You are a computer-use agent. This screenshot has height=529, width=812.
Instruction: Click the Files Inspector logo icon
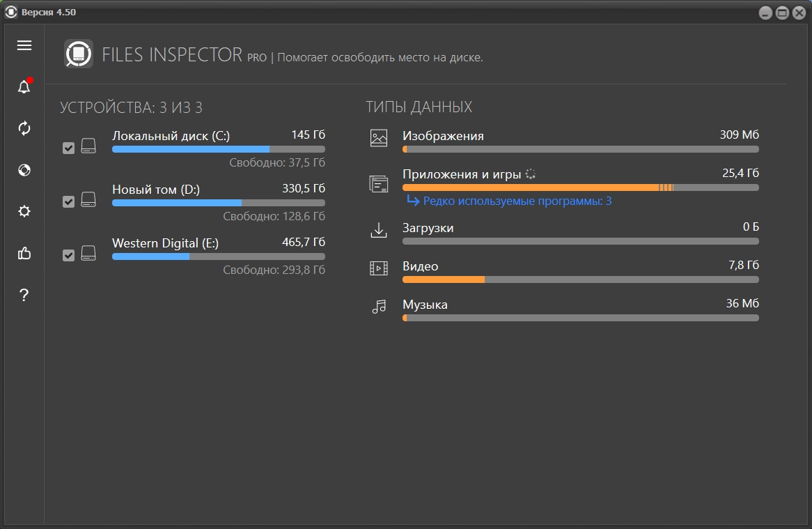click(79, 54)
